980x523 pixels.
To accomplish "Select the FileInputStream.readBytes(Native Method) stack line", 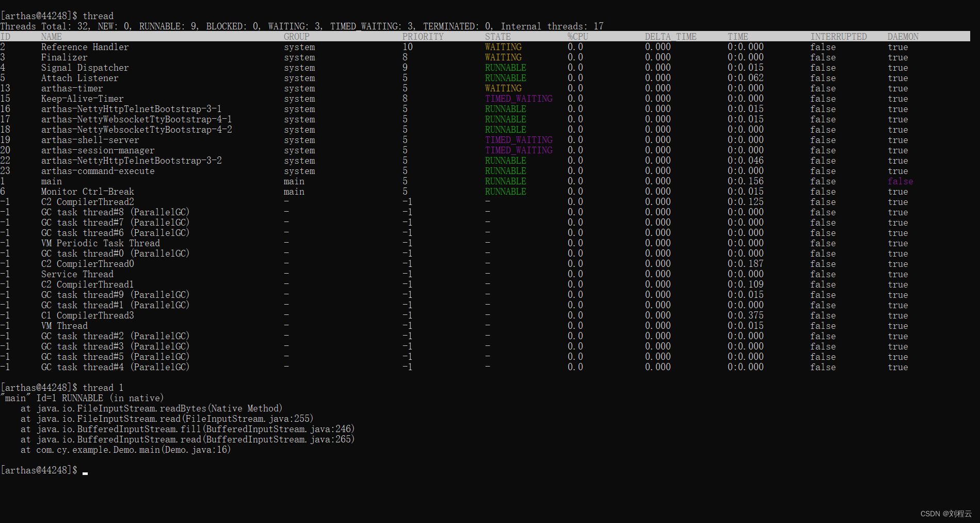I will click(x=152, y=408).
